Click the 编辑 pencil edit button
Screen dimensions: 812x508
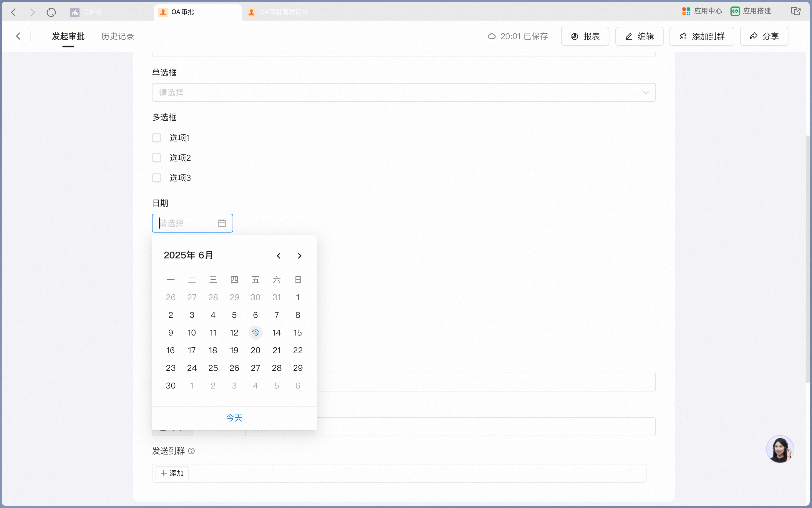pyautogui.click(x=639, y=36)
